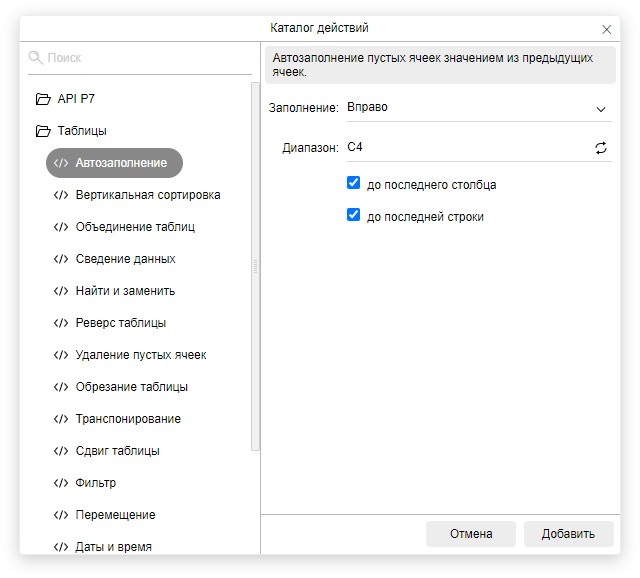Click the API P7 folder icon
The image size is (640, 578).
coord(42,99)
